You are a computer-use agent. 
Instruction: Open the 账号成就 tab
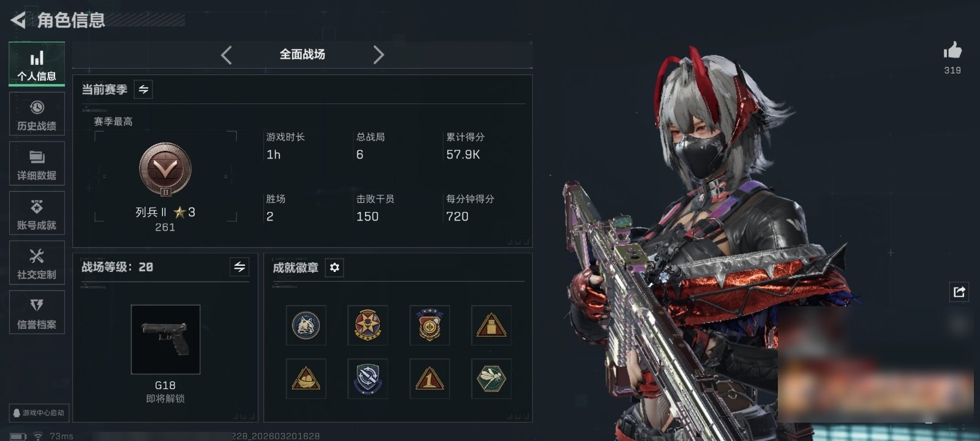(x=37, y=214)
